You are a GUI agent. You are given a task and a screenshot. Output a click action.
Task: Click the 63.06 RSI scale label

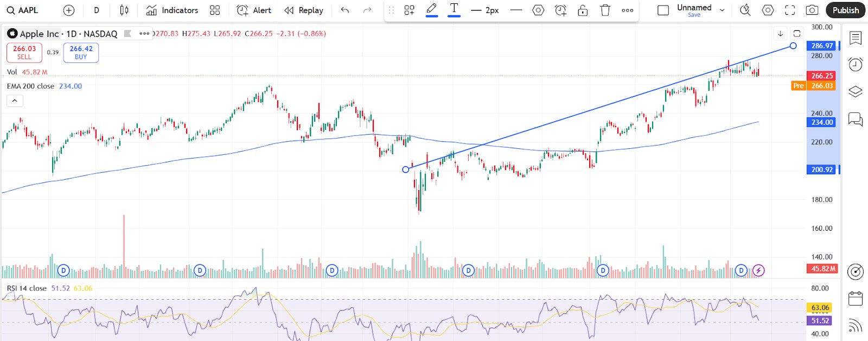pyautogui.click(x=820, y=308)
